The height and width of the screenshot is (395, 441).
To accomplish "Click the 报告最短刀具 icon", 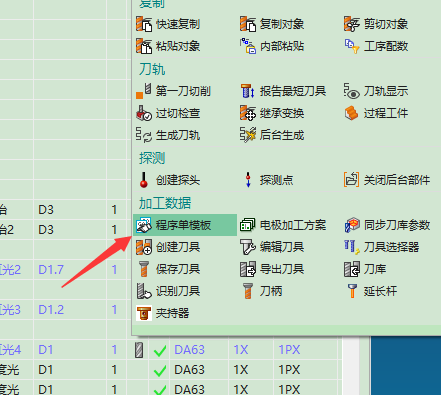I will pos(248,91).
